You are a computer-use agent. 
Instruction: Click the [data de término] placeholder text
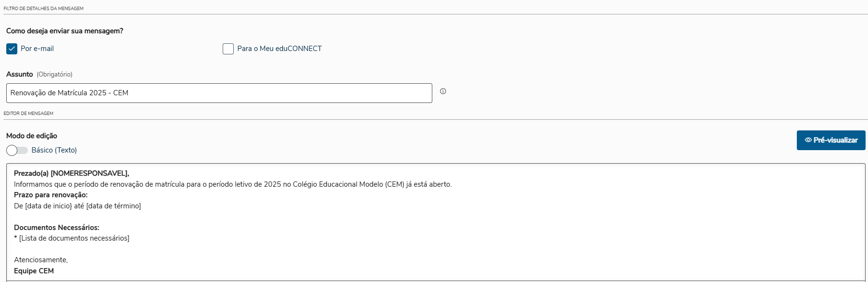point(113,206)
